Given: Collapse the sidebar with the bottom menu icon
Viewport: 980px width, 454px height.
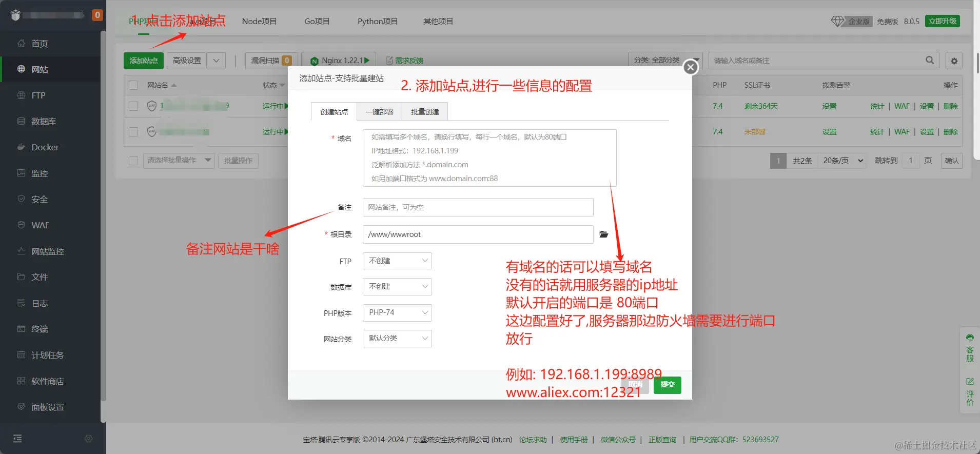Looking at the screenshot, I should coord(17,439).
